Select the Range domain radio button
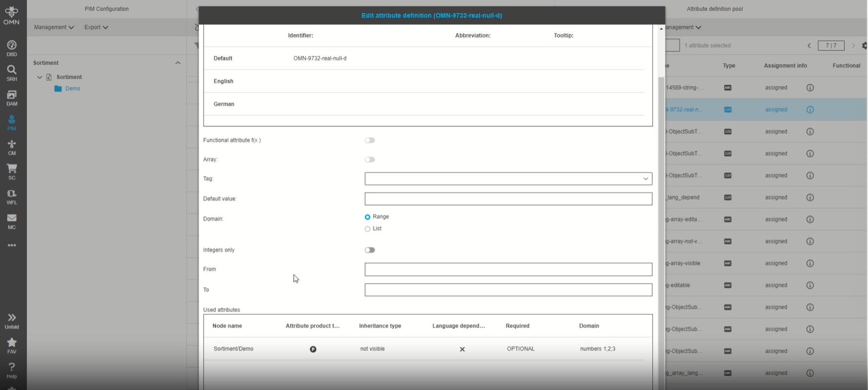Viewport: 868px width, 390px height. (x=367, y=217)
